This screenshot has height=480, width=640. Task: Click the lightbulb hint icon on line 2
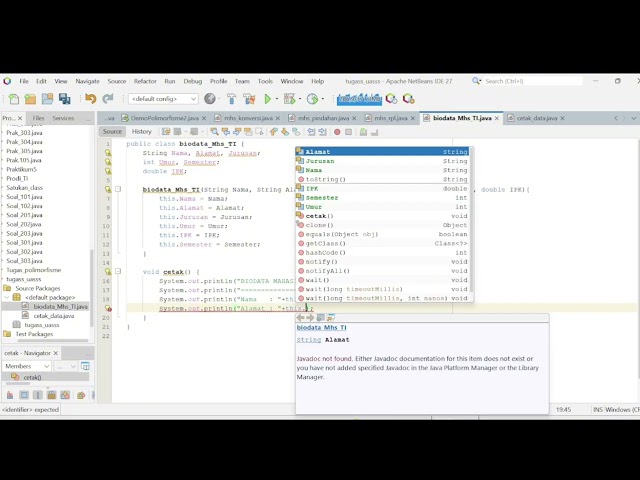pyautogui.click(x=108, y=153)
